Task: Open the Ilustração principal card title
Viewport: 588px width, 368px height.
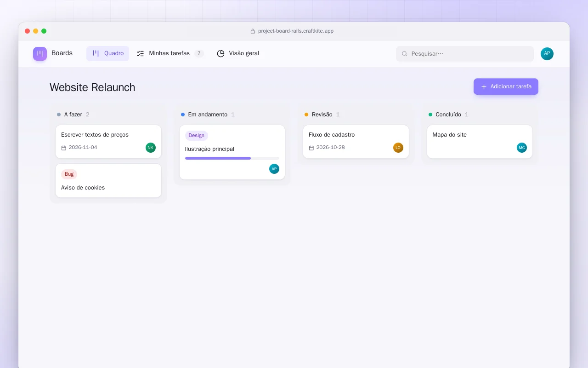Action: (x=209, y=149)
